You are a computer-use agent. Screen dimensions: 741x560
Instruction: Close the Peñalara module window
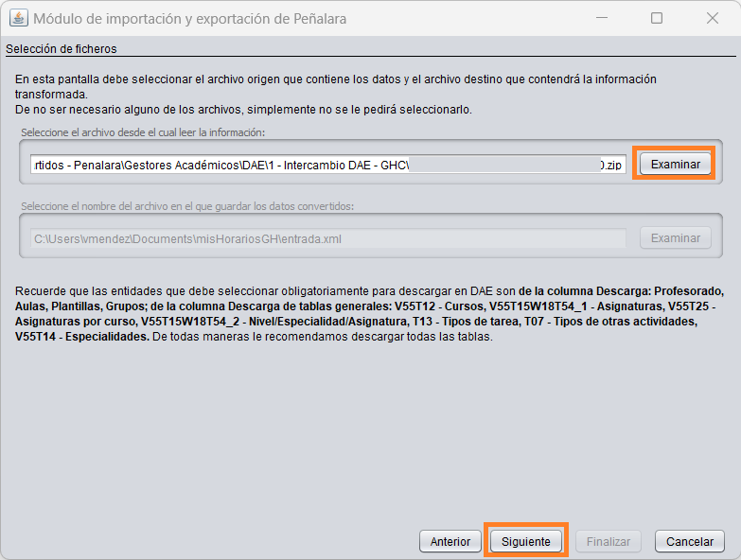point(713,18)
